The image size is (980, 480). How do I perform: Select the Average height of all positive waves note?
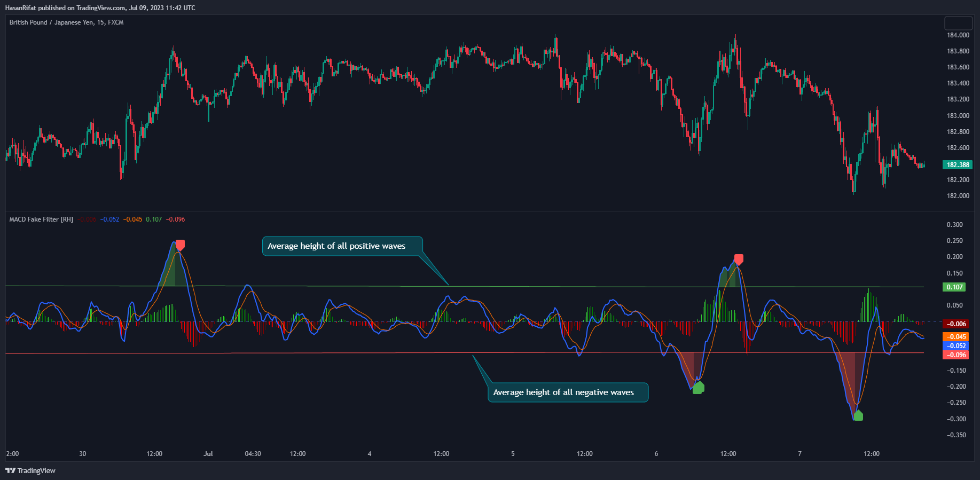(x=342, y=246)
